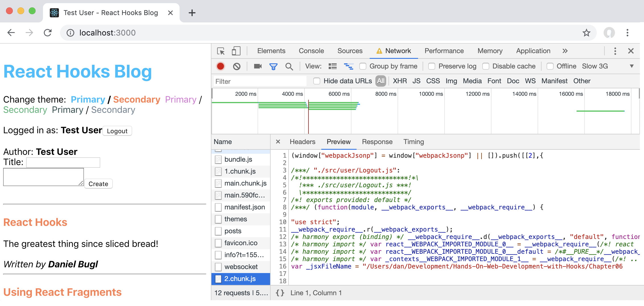Enable the Preserve log checkbox
Screen dimensions: 644x306
click(432, 66)
